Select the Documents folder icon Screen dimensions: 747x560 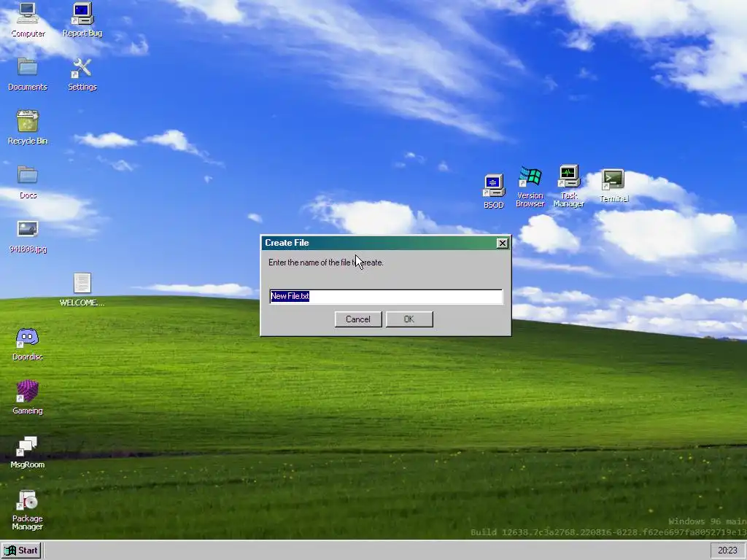[x=28, y=74]
